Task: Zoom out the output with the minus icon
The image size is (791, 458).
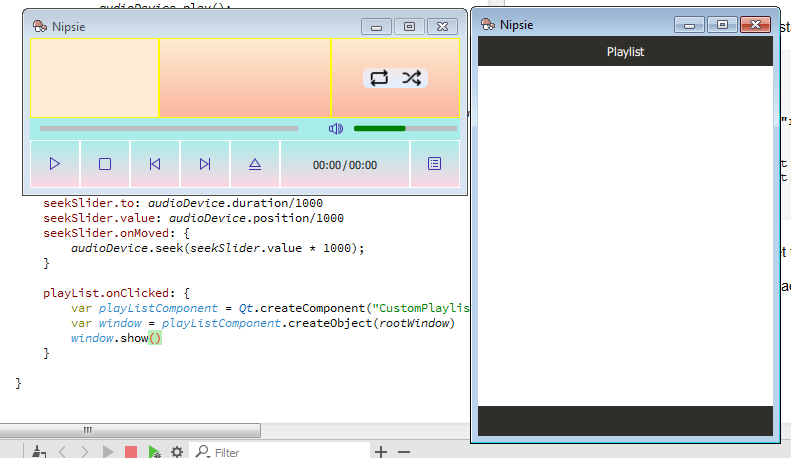Action: click(404, 452)
